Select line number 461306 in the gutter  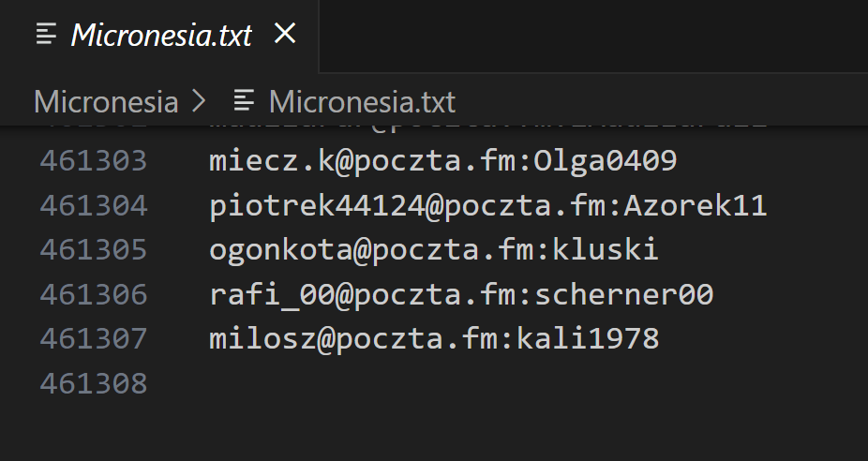pyautogui.click(x=93, y=294)
